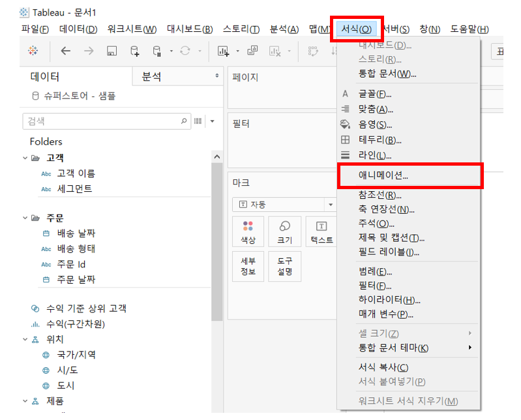Click the New worksheet icon
The width and height of the screenshot is (521, 420).
coord(223,51)
